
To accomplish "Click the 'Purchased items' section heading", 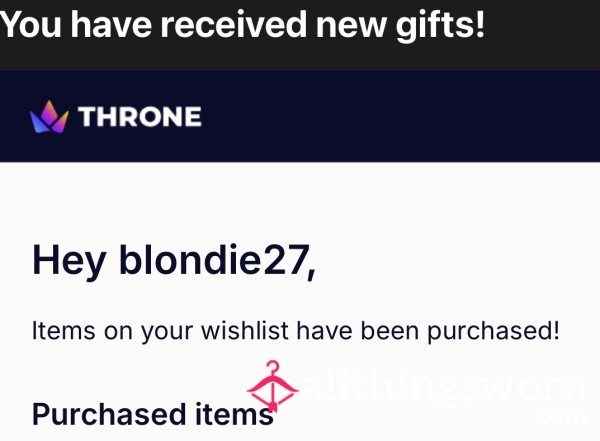I will pyautogui.click(x=153, y=414).
